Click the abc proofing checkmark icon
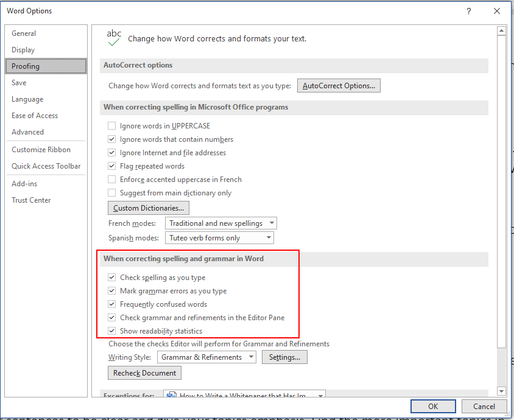Viewport: 514px width, 420px height. point(114,38)
